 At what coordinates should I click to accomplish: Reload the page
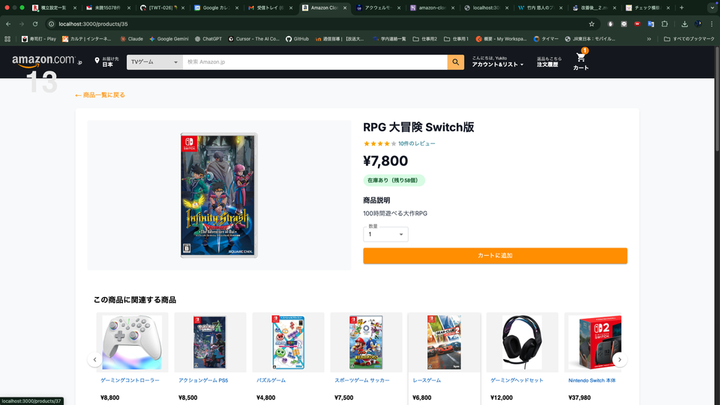click(x=35, y=24)
